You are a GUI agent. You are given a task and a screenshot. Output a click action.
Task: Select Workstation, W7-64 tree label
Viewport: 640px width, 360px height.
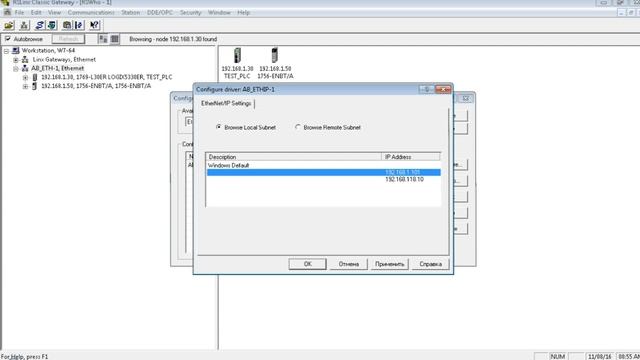pos(48,51)
